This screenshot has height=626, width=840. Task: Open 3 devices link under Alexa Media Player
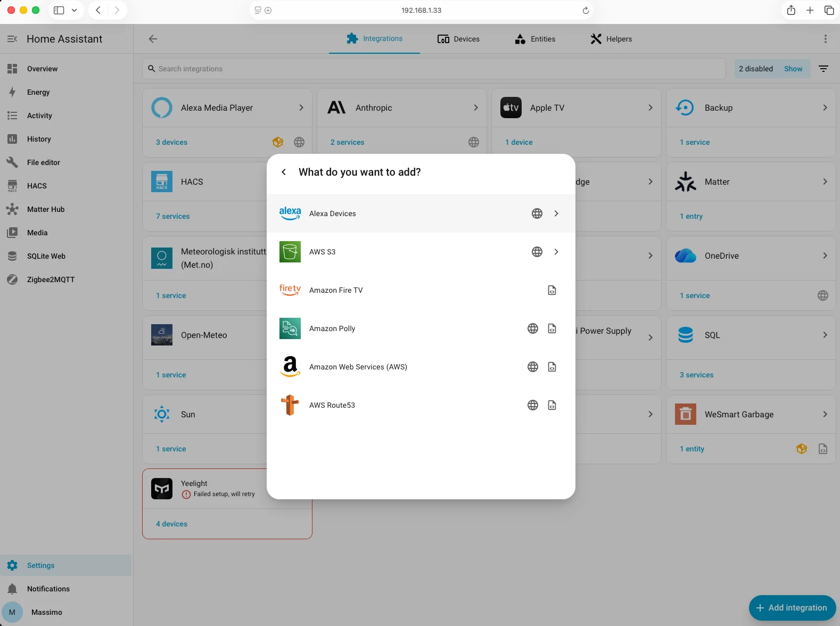point(171,142)
